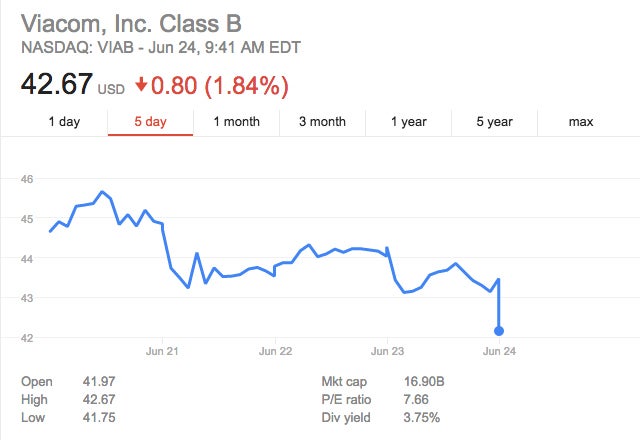The width and height of the screenshot is (640, 440).
Task: Click the blue endpoint dot on chart
Action: [x=499, y=330]
